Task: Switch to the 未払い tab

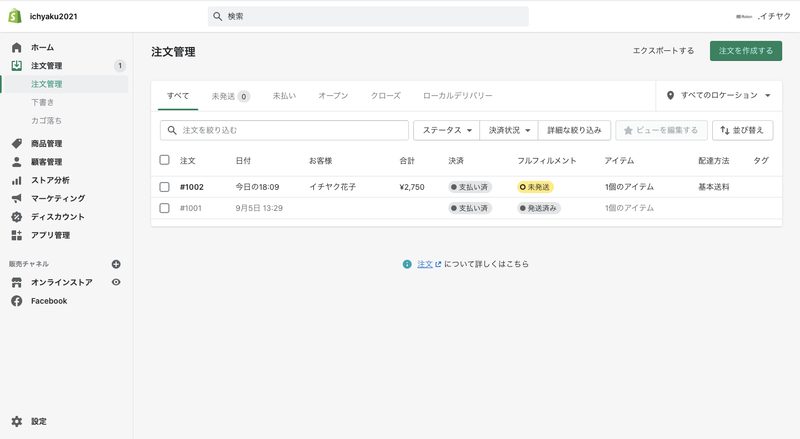Action: [284, 95]
